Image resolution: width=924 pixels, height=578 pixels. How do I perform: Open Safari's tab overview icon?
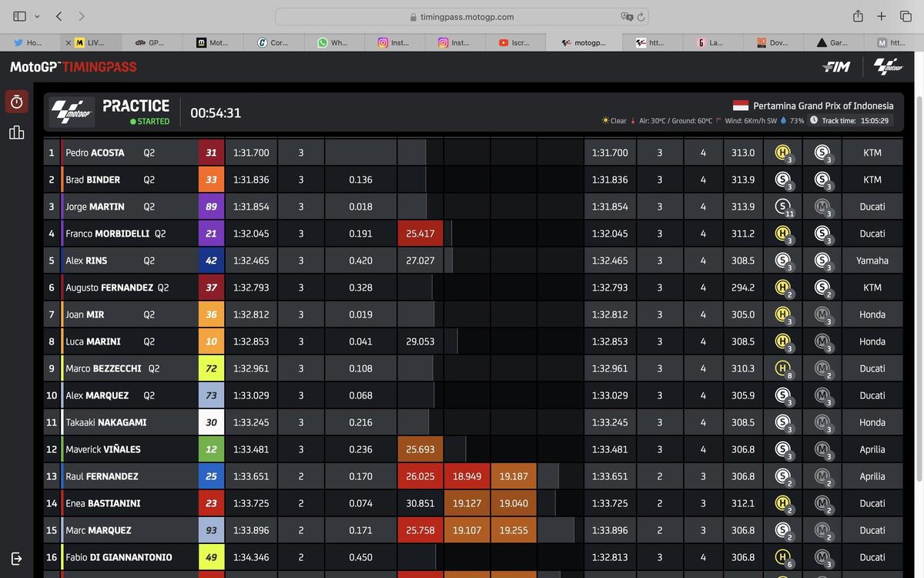[x=906, y=16]
